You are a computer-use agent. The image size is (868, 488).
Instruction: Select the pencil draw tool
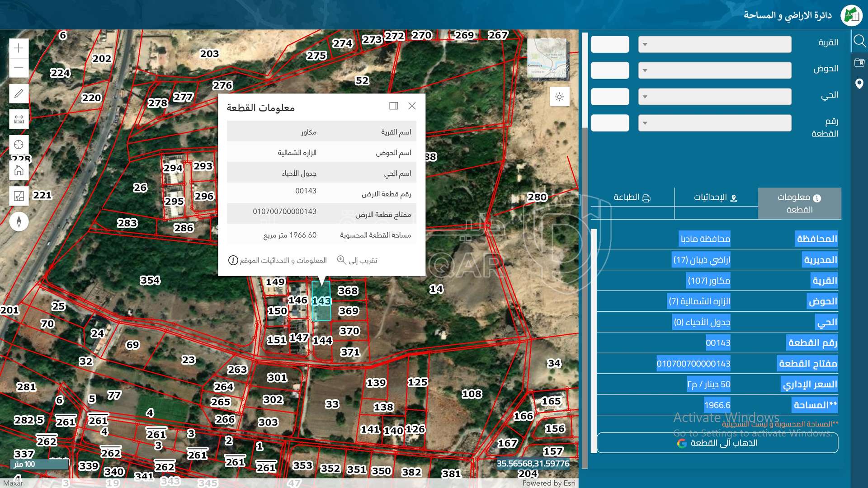point(19,94)
